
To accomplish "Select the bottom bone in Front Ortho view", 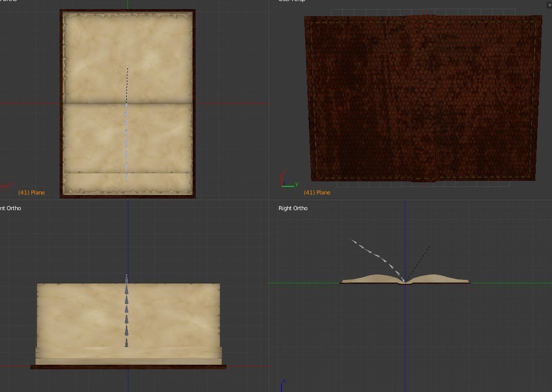I will [x=126, y=342].
